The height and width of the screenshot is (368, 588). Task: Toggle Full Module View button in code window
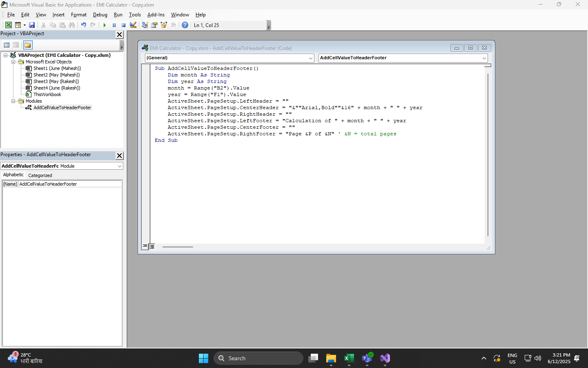(x=152, y=247)
